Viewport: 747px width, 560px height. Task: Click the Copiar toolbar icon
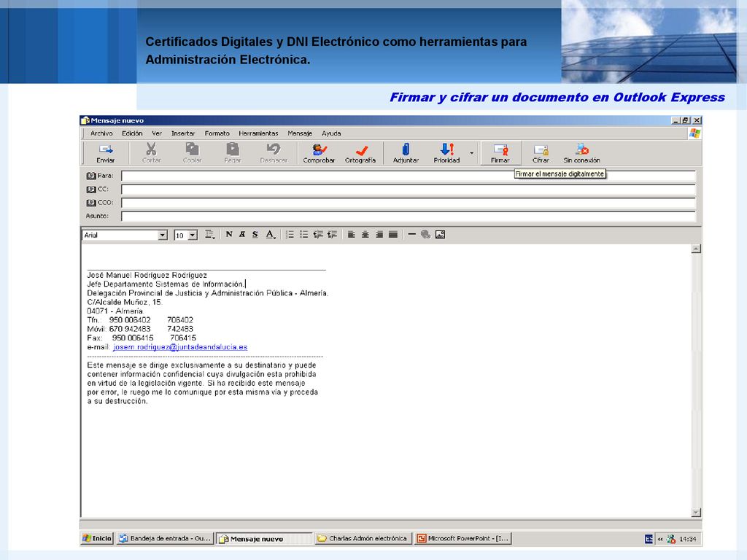[193, 153]
